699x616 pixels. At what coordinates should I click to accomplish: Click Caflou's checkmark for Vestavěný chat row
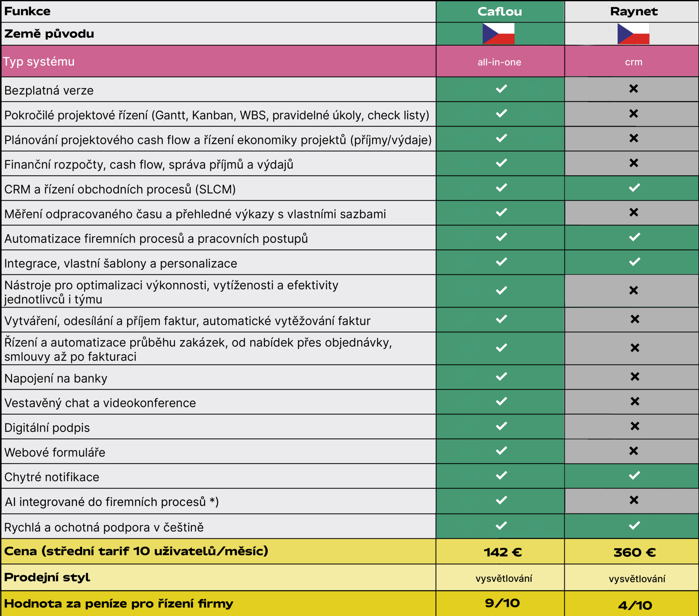point(501,401)
